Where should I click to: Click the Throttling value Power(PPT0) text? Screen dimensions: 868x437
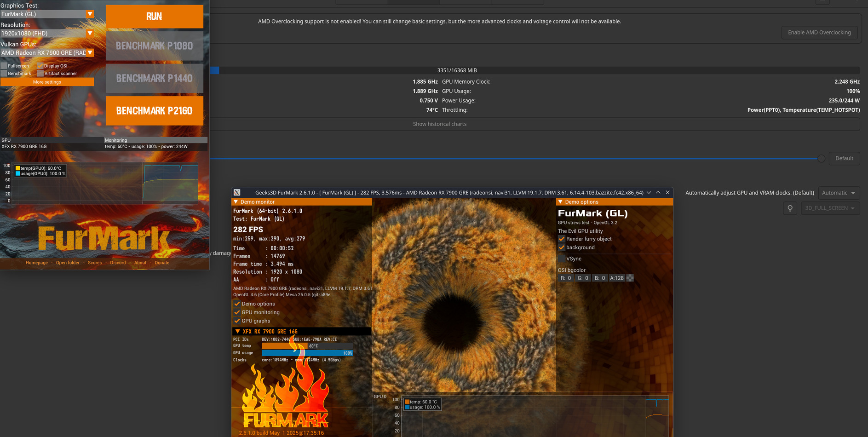803,110
